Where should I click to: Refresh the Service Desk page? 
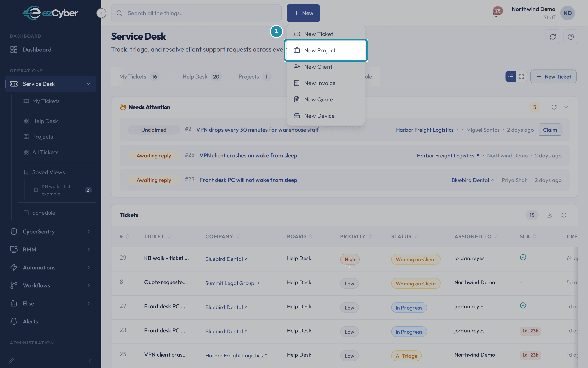[553, 37]
